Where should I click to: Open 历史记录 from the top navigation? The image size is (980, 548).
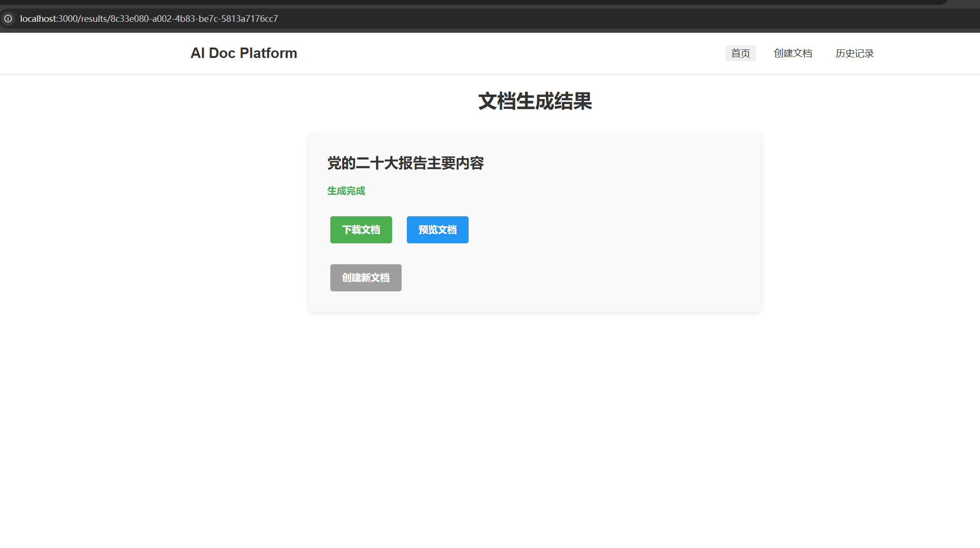(x=854, y=53)
